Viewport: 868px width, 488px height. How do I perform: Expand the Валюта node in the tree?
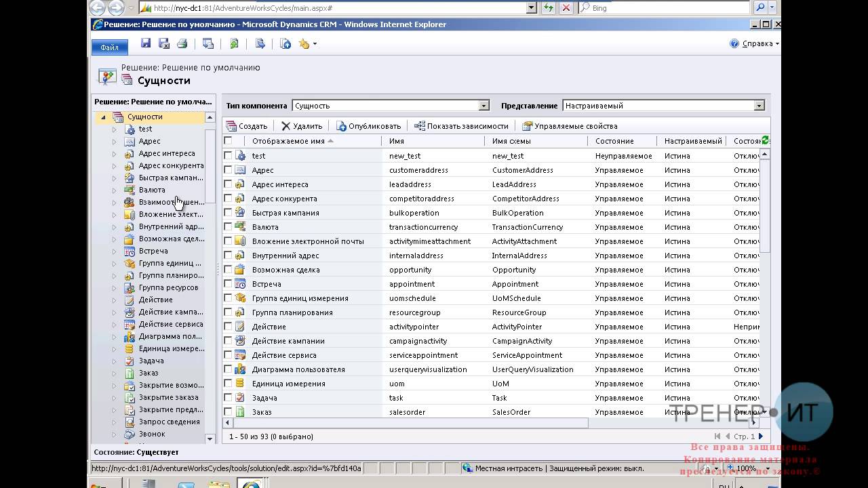pyautogui.click(x=115, y=190)
